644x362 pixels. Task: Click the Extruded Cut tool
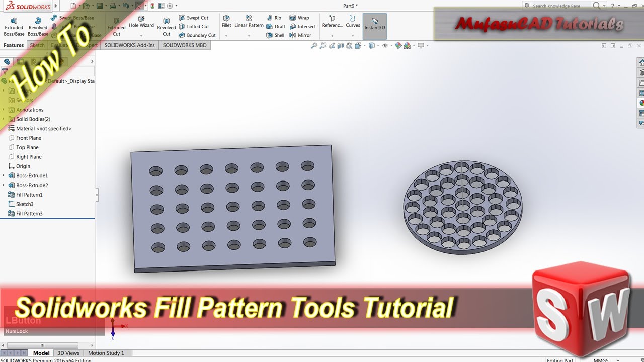coord(116,26)
